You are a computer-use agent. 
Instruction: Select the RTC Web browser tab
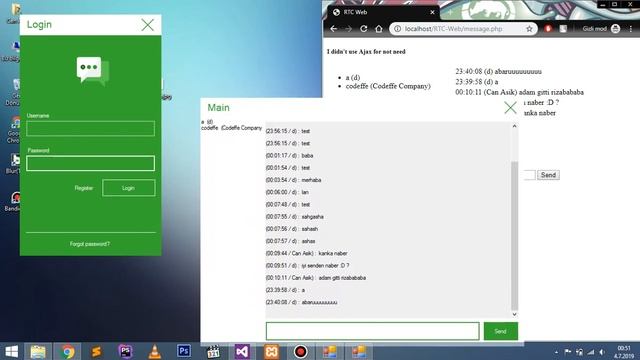tap(382, 12)
